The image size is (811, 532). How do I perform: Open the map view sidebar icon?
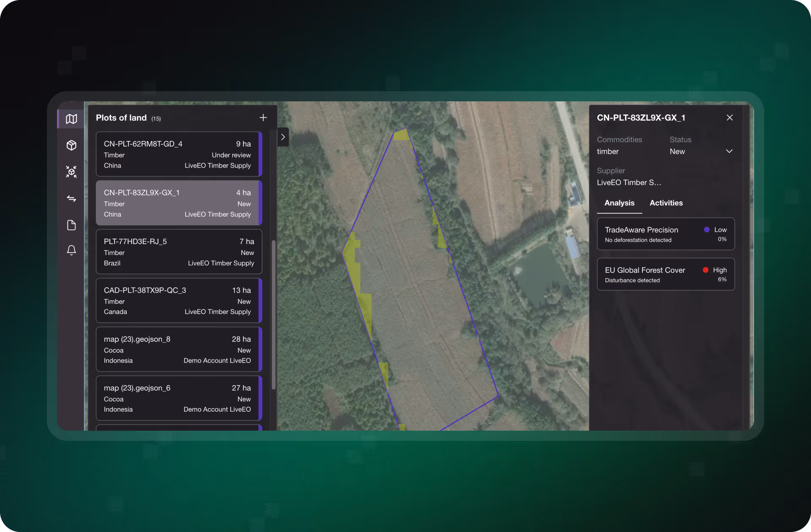coord(71,119)
